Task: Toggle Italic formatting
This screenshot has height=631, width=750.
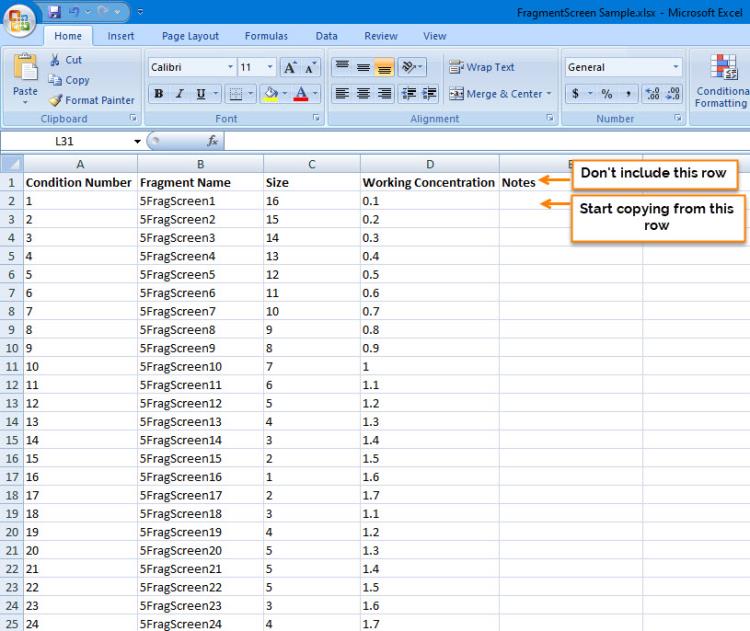Action: point(180,94)
